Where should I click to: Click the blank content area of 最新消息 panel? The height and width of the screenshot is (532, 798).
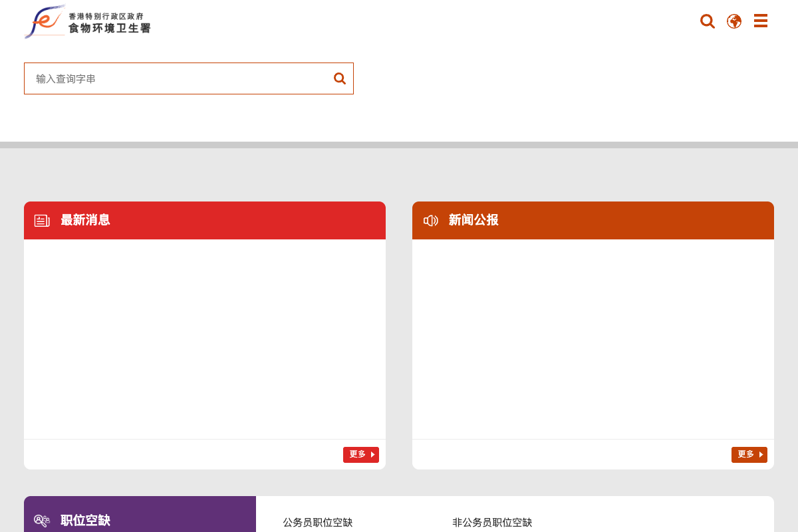(x=205, y=339)
